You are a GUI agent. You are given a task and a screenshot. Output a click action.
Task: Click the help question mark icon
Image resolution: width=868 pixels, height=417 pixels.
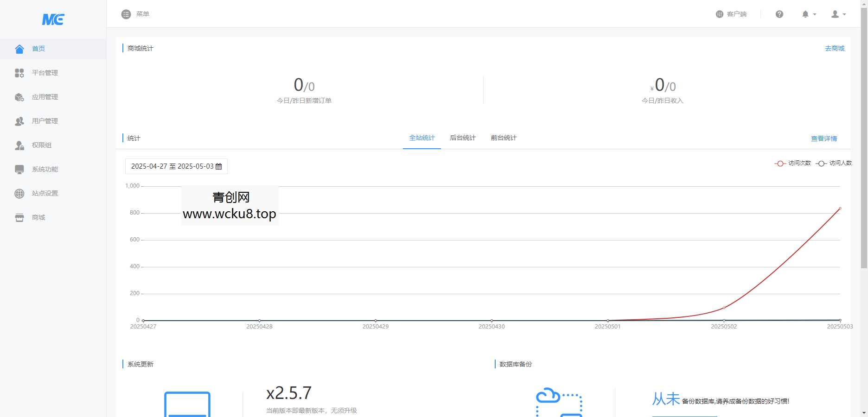779,14
